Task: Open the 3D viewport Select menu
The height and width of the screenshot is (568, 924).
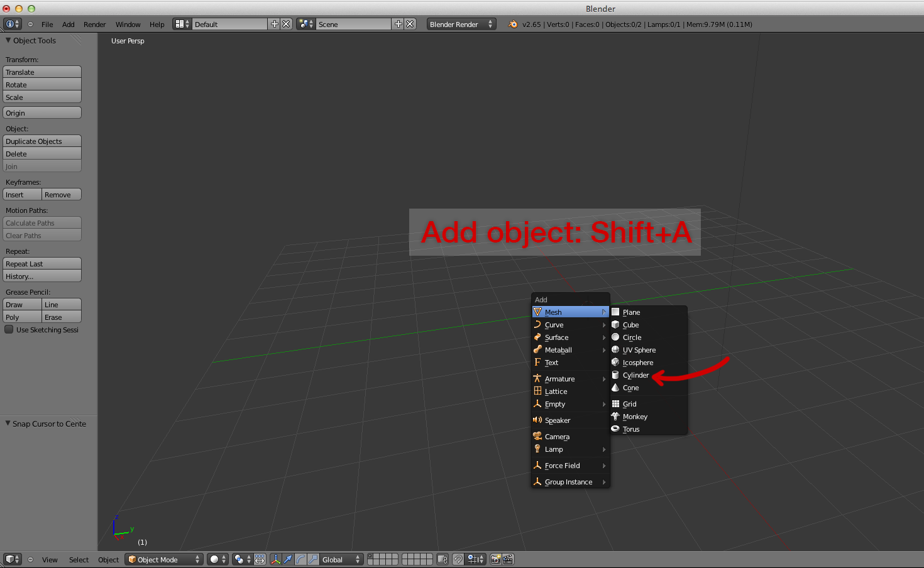Action: (79, 559)
